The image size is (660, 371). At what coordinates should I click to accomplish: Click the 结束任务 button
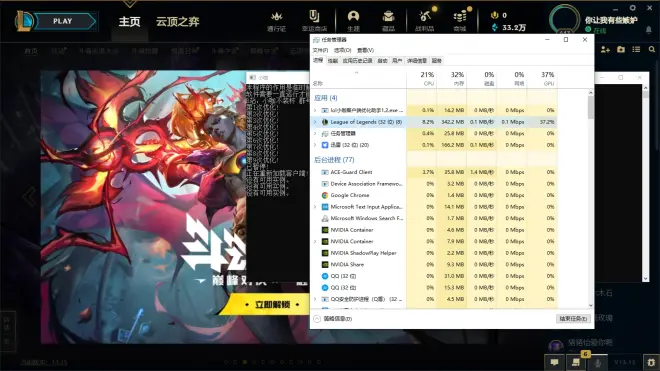tap(573, 319)
